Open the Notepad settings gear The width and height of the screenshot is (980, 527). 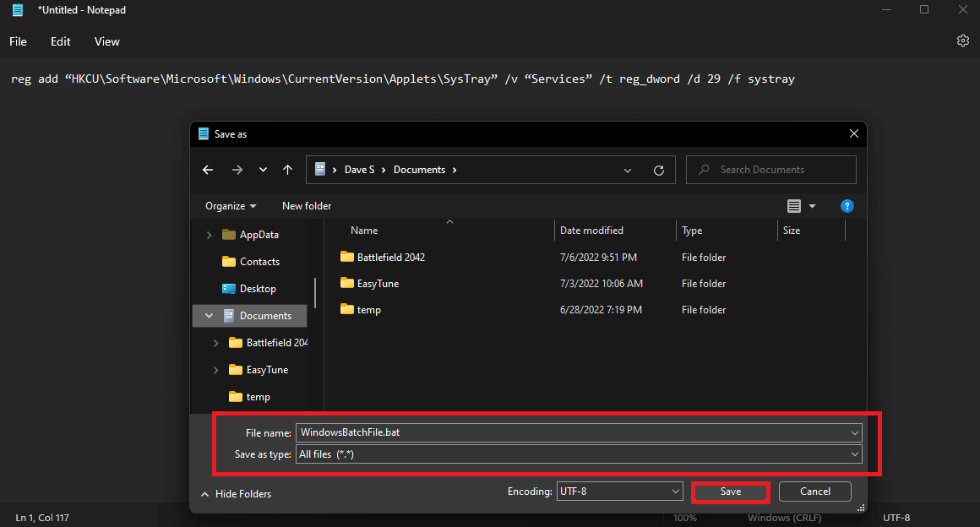click(x=962, y=41)
